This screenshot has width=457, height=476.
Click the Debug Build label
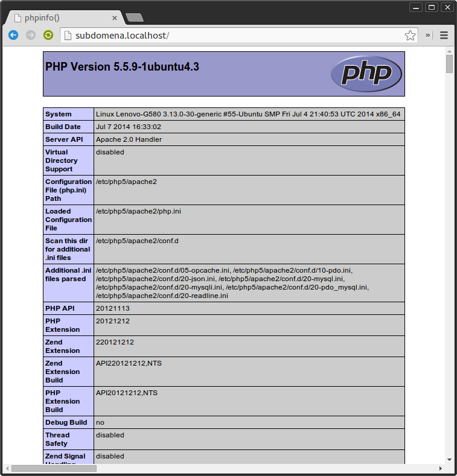point(66,422)
